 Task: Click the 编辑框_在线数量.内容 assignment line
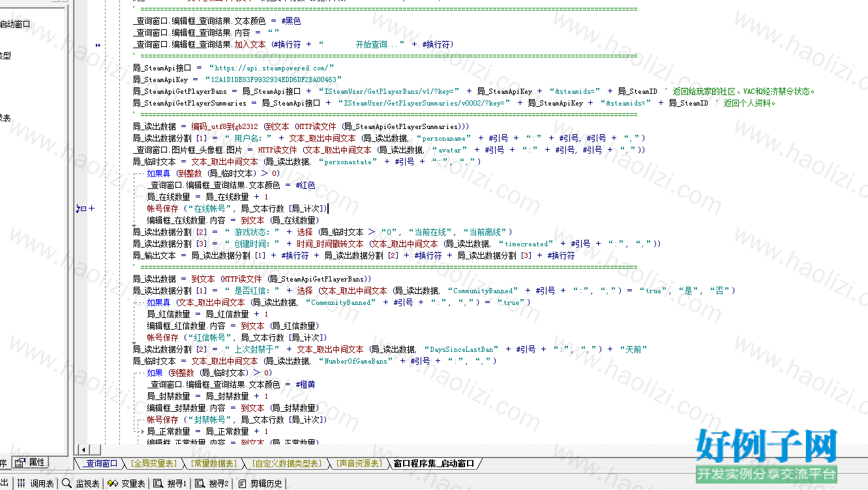[233, 220]
